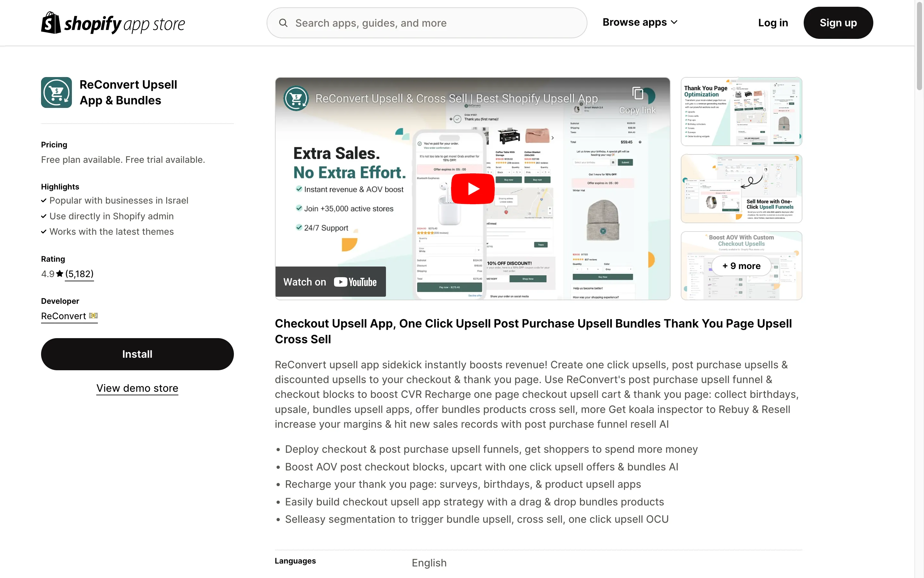Click the checkmark icon beside 'Works with the latest'

click(x=44, y=232)
